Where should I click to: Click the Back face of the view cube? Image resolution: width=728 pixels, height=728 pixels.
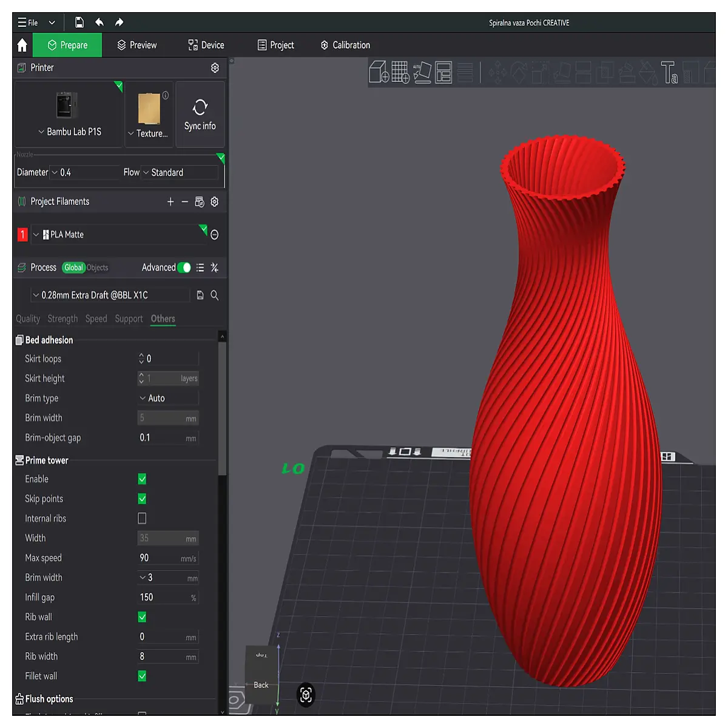[261, 685]
